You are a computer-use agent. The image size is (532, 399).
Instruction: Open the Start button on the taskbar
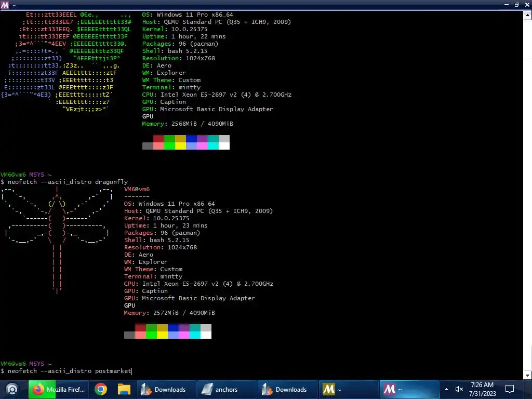pyautogui.click(x=12, y=389)
